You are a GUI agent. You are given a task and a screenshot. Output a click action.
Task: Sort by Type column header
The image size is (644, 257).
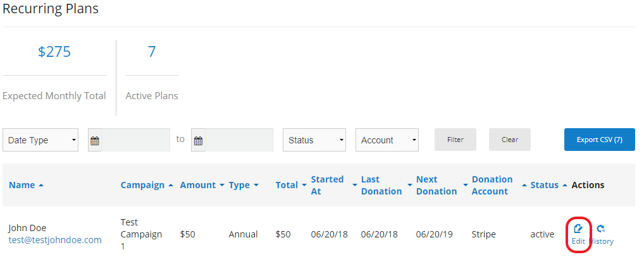click(244, 185)
